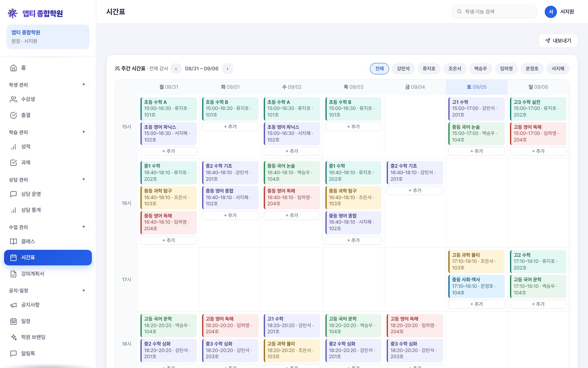Click the 월 08/31 column header
The width and height of the screenshot is (588, 368).
[169, 87]
